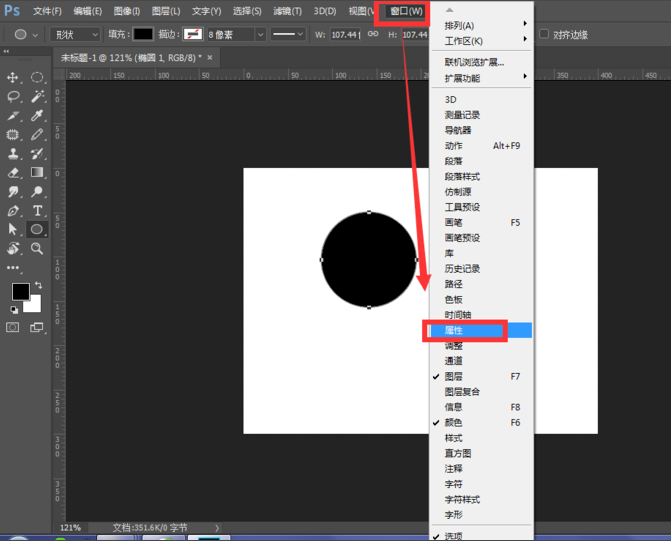Select the History Brush tool
The height and width of the screenshot is (541, 671).
[x=37, y=154]
